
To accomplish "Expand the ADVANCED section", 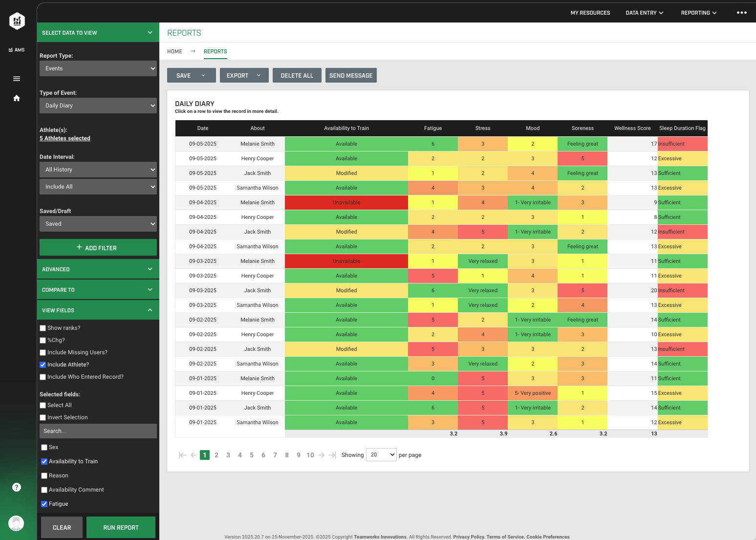I will point(98,269).
